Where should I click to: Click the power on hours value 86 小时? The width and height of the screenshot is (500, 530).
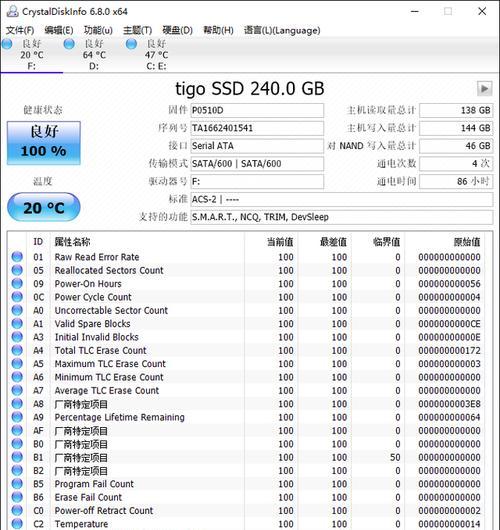456,182
